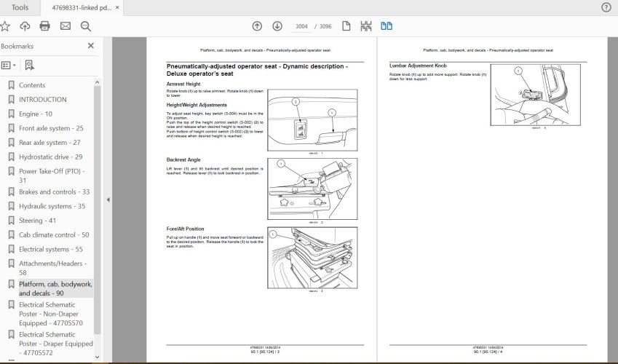This screenshot has width=618, height=364.
Task: Click bookmark icon beside Steering - 41
Action: click(x=12, y=221)
